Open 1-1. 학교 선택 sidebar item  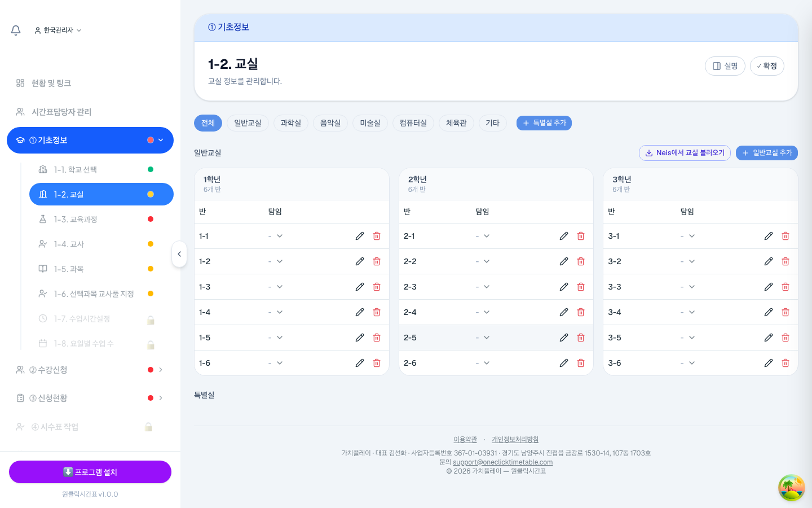coord(101,169)
